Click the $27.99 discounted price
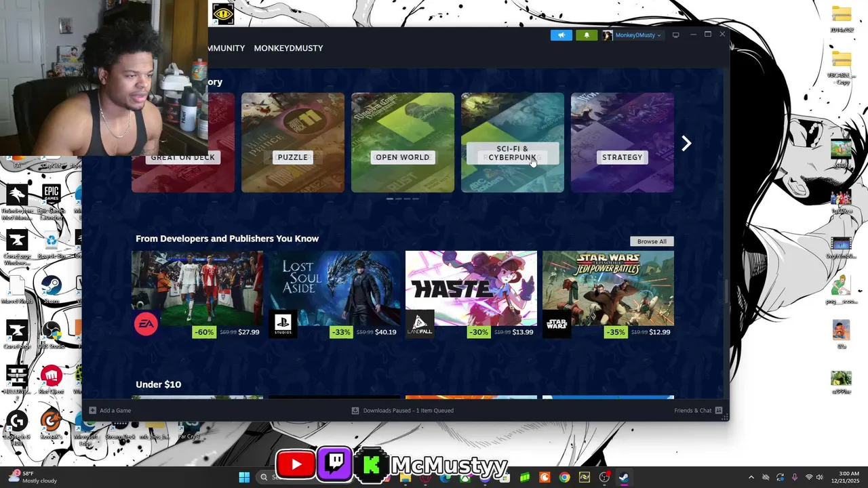 point(249,332)
